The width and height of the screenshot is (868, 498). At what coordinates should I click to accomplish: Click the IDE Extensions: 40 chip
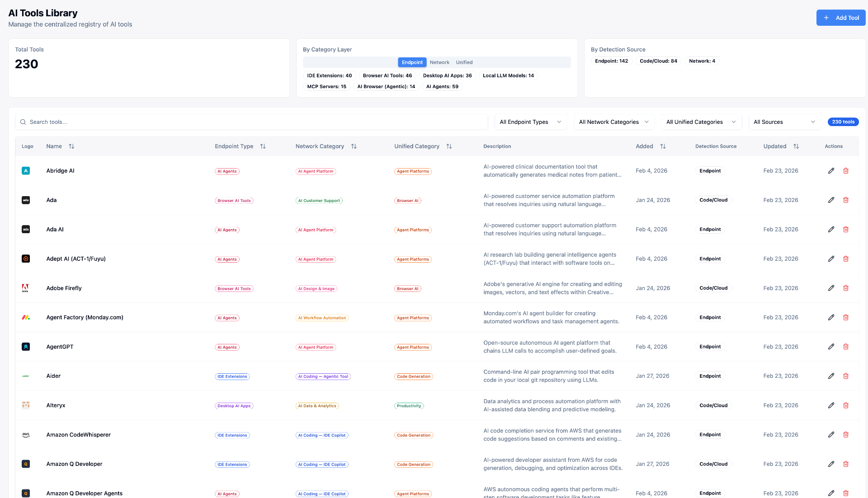click(x=329, y=75)
